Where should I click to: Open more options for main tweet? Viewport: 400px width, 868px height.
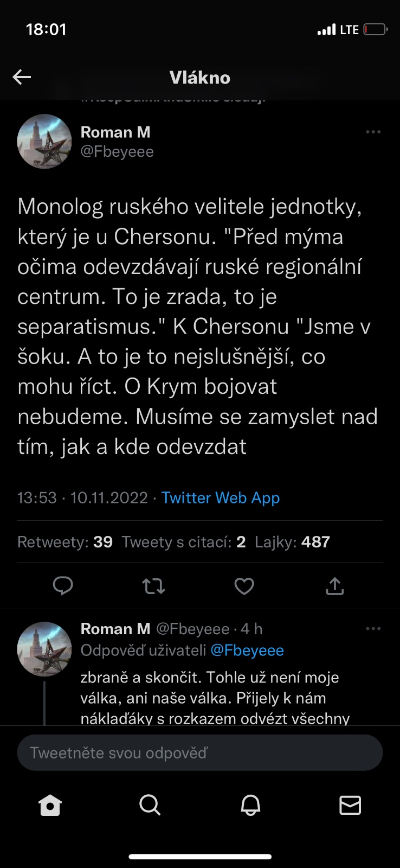point(373,132)
